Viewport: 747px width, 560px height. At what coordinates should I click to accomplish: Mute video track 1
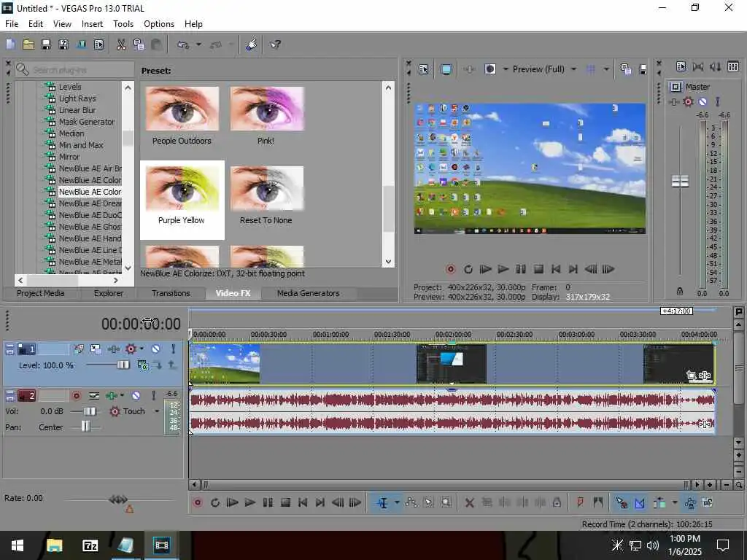156,349
